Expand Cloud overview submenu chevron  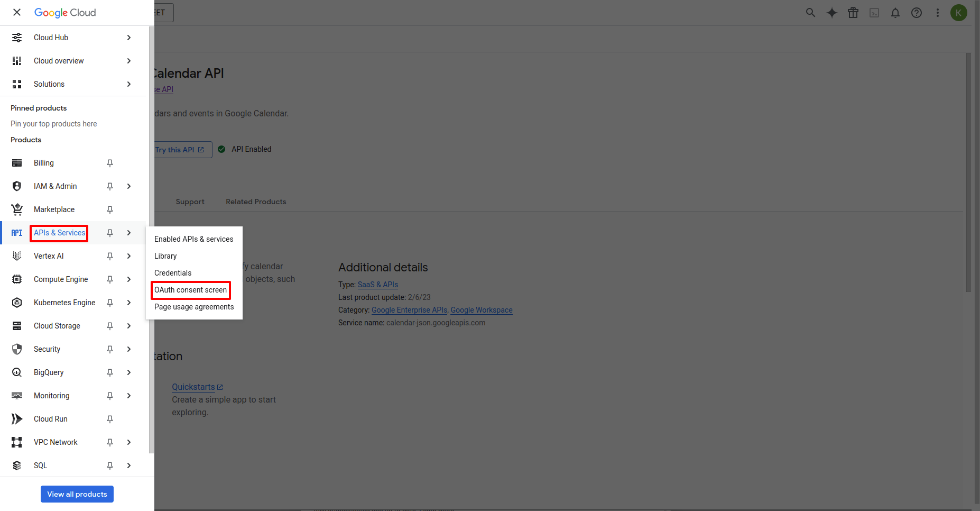[129, 61]
